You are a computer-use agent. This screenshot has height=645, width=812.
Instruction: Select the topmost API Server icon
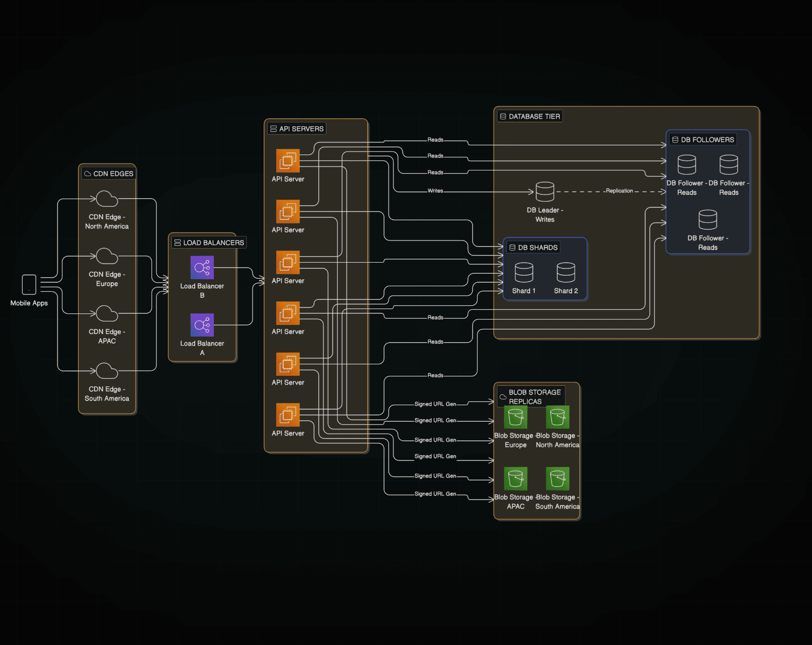288,160
